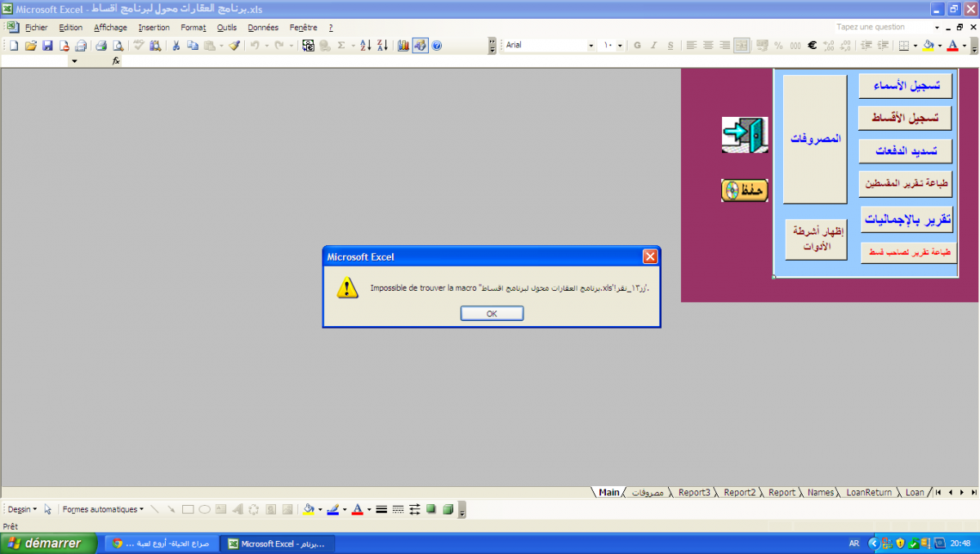
Task: Open the Fichier menu
Action: (x=36, y=27)
